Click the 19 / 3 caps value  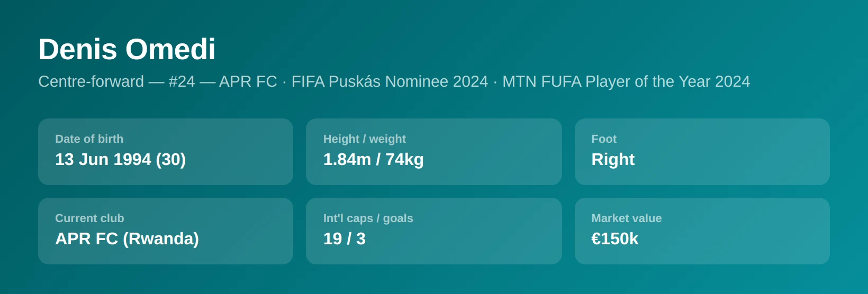pos(345,238)
